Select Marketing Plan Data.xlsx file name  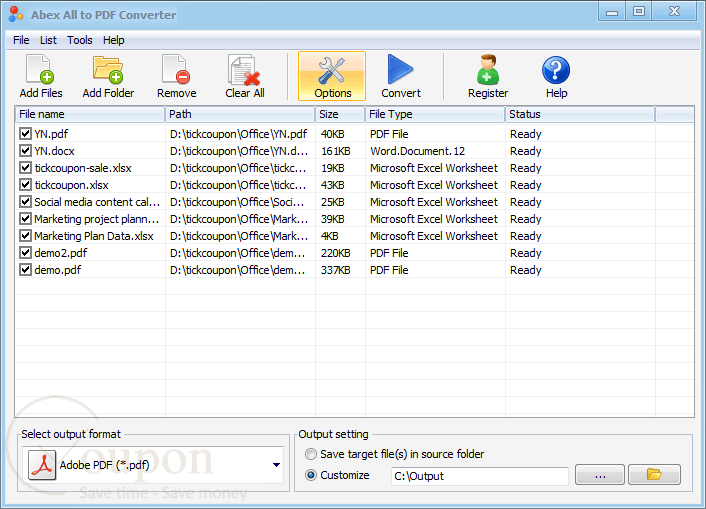click(94, 236)
